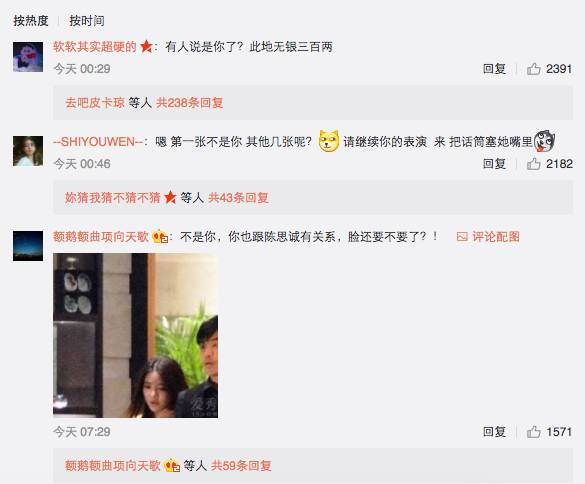This screenshot has width=585, height=484.
Task: Open 评论配图 link
Action: pos(496,237)
